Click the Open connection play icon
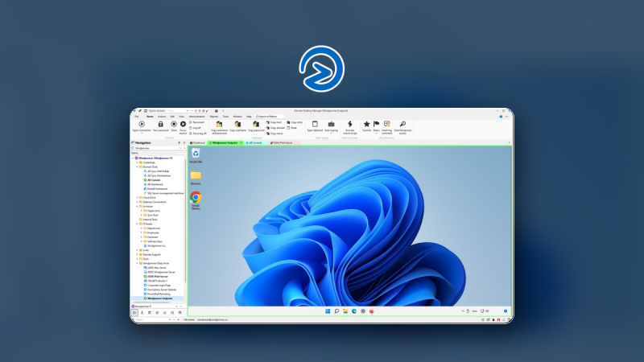 [x=142, y=124]
